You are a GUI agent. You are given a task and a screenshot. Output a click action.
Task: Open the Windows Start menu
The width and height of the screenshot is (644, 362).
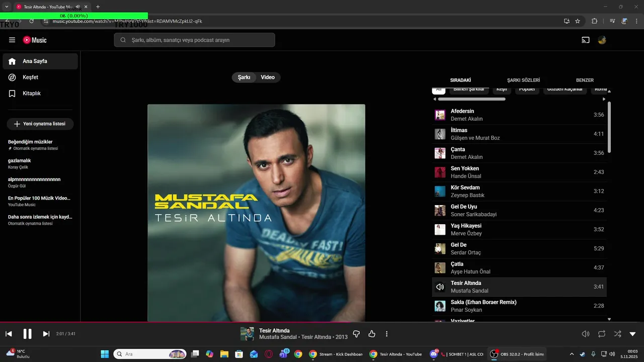point(105,354)
